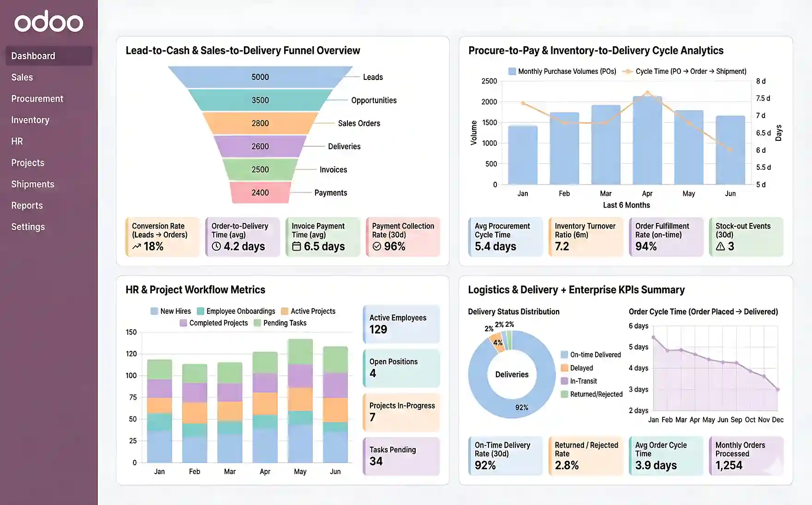Screen dimensions: 812x505
Task: Click the trend arrow icon beside 18%
Action: [x=137, y=246]
